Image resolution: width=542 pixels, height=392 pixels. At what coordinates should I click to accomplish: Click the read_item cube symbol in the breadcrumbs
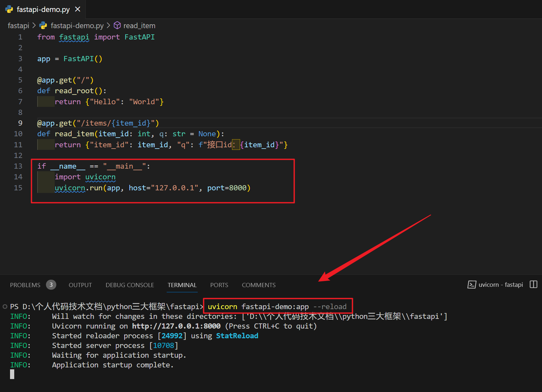coord(117,25)
